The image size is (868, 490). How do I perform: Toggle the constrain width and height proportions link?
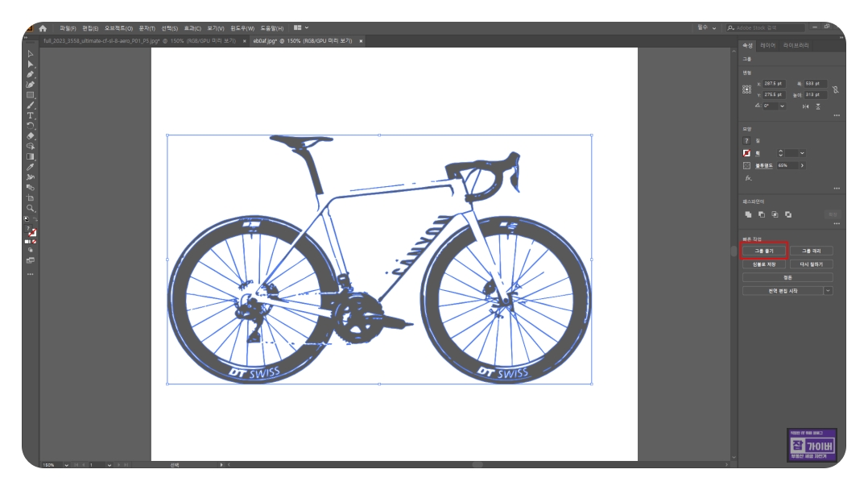coord(835,89)
